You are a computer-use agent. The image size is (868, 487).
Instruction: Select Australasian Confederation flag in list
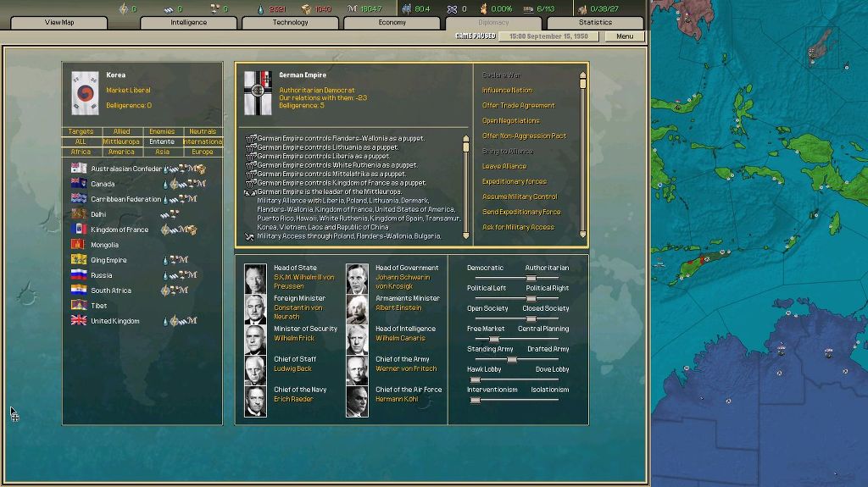tap(79, 169)
